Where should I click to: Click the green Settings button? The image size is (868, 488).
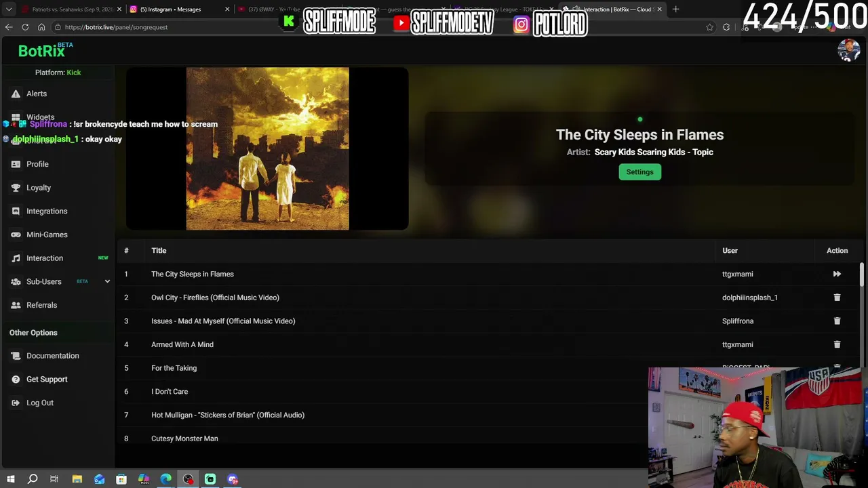pyautogui.click(x=639, y=172)
